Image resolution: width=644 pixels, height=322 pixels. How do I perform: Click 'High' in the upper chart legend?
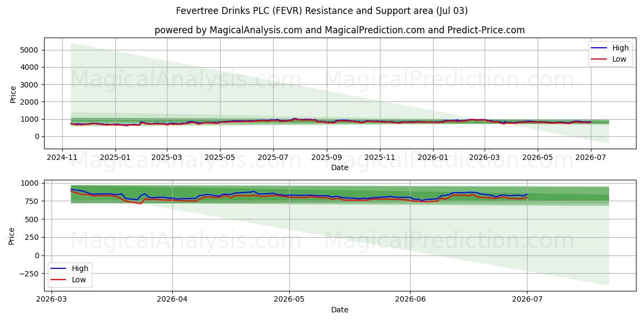(620, 48)
